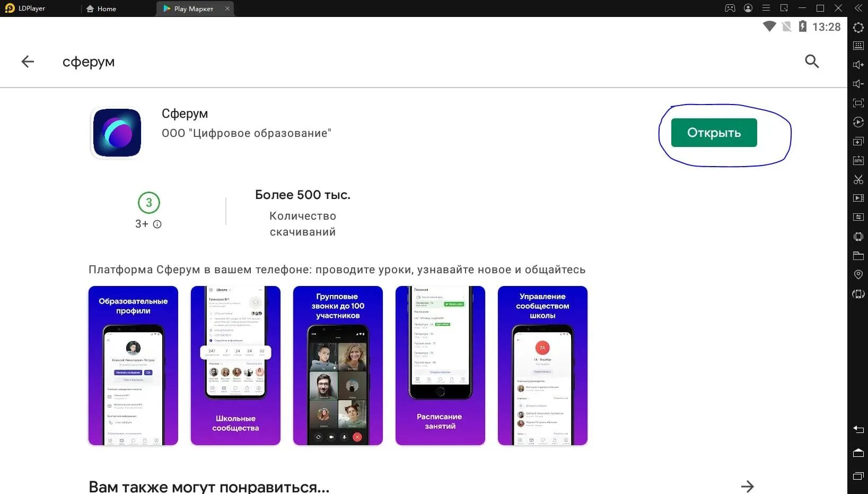This screenshot has width=868, height=494.
Task: Click "Более 500 тыс." downloads text
Action: (303, 195)
